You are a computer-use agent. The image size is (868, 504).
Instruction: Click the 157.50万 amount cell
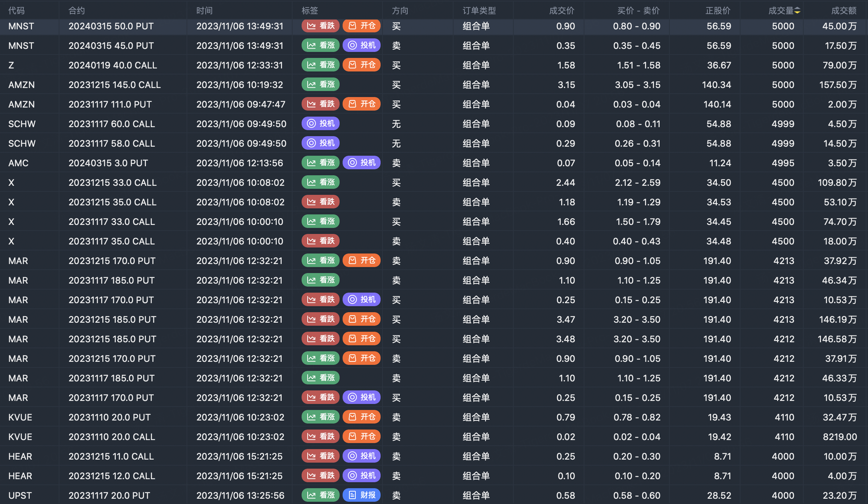tap(838, 85)
